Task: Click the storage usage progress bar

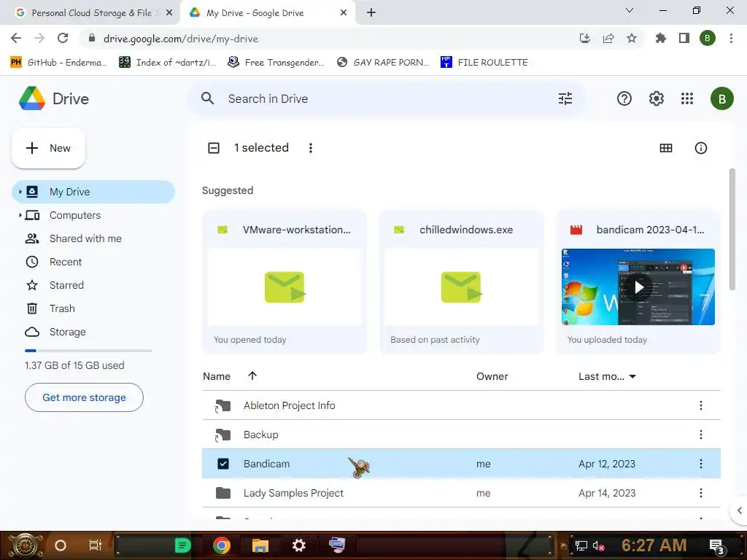Action: [88, 351]
